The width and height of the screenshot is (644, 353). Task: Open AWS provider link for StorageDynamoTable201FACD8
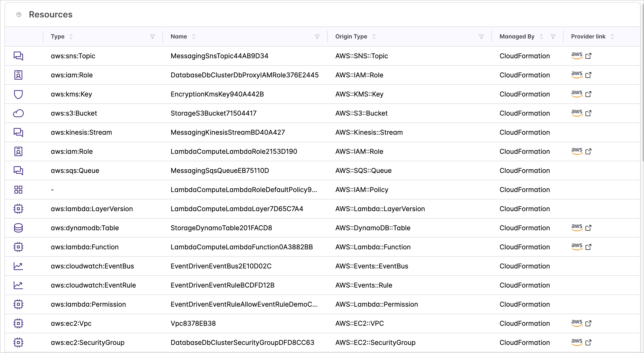click(x=581, y=228)
